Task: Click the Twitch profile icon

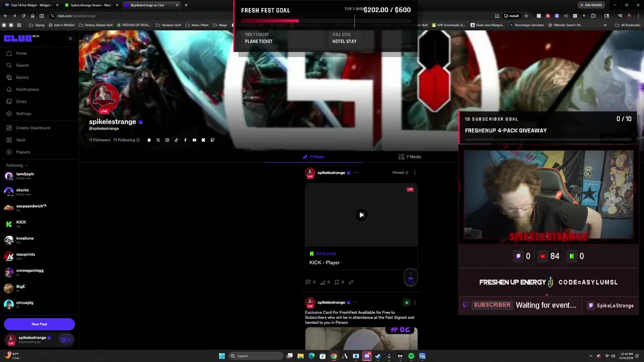Action: tap(212, 140)
